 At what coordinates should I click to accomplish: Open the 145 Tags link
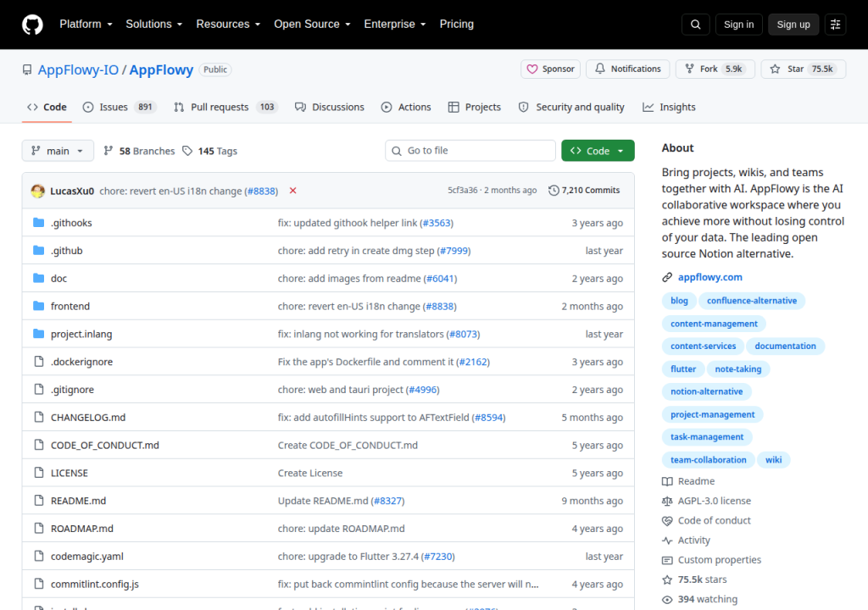click(x=210, y=151)
